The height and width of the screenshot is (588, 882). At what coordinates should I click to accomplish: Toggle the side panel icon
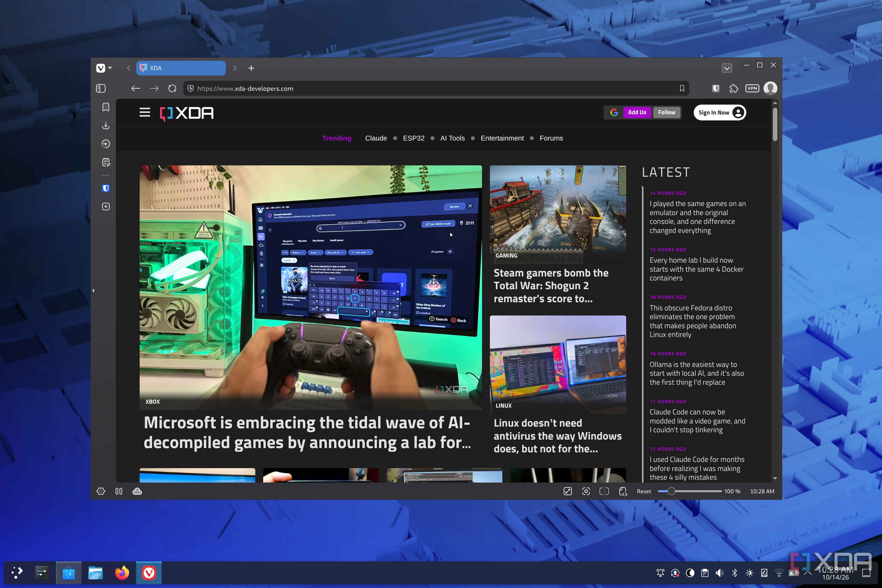pyautogui.click(x=101, y=88)
